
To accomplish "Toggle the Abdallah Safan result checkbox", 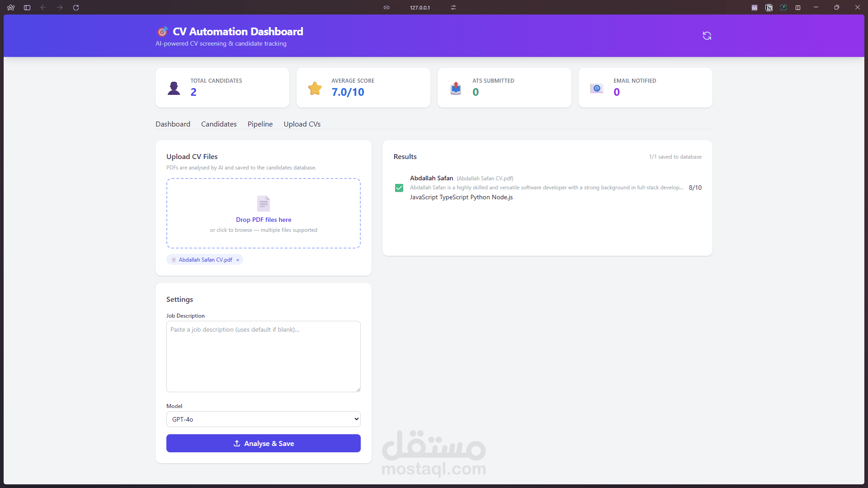I will pyautogui.click(x=399, y=188).
